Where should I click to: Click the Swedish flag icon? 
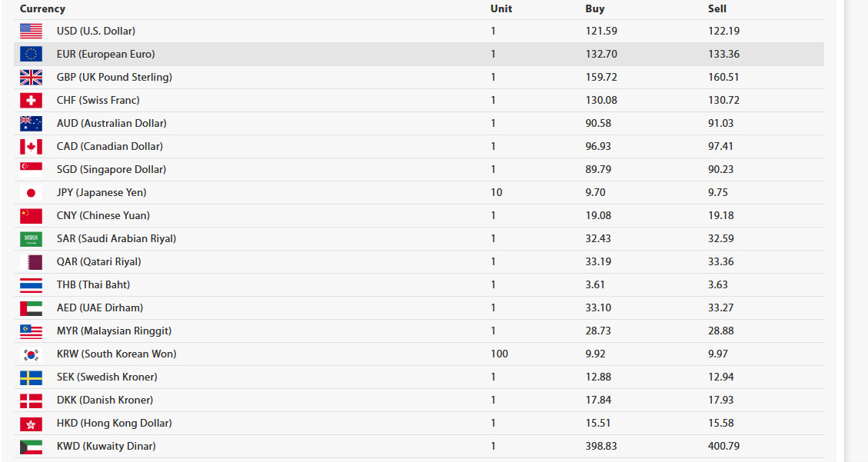coord(31,377)
